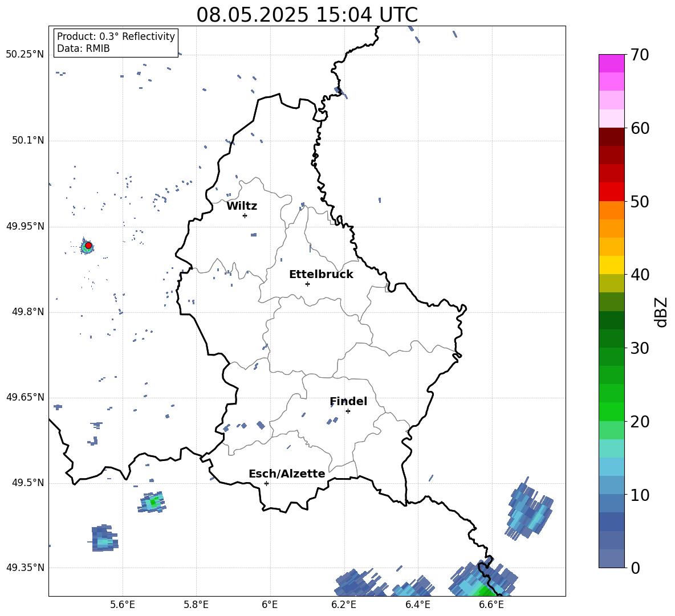This screenshot has width=675, height=616.
Task: Click the Ettelbruck label
Action: pyautogui.click(x=321, y=275)
